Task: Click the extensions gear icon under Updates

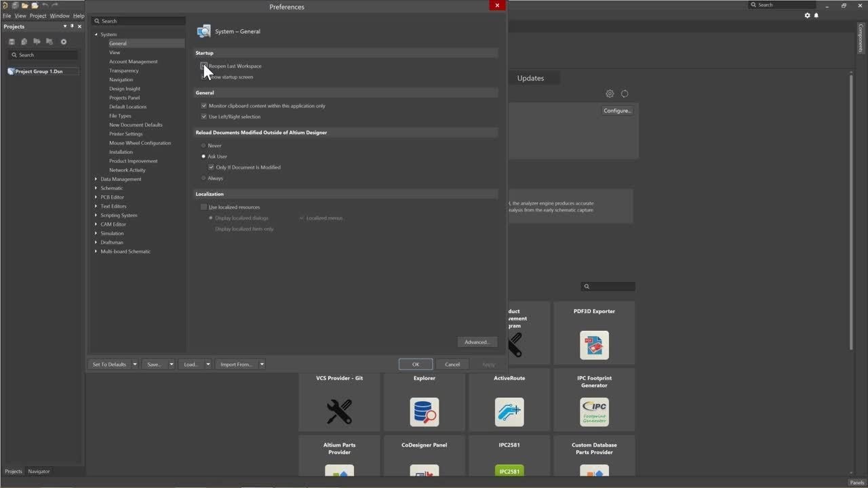Action: [x=610, y=94]
